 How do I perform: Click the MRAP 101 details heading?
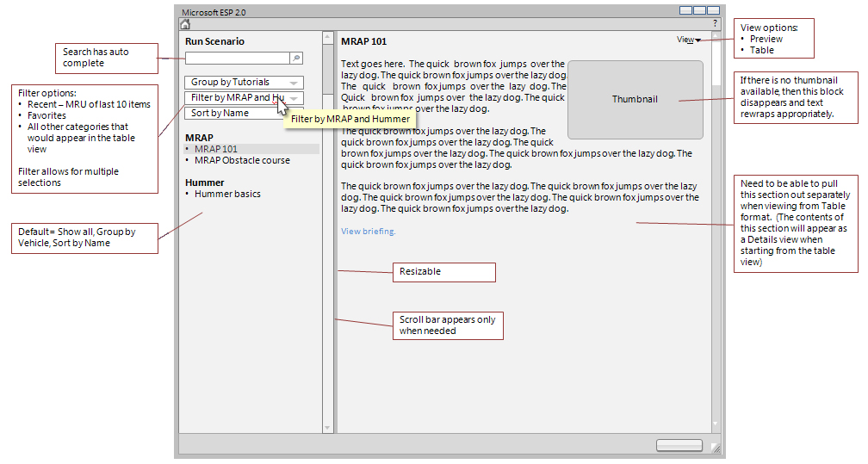pos(363,41)
